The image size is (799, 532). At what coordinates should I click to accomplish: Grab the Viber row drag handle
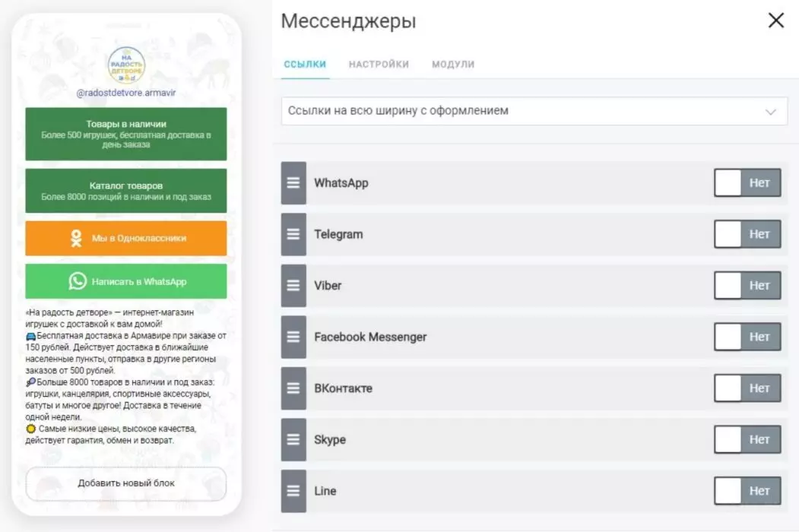[x=293, y=285]
